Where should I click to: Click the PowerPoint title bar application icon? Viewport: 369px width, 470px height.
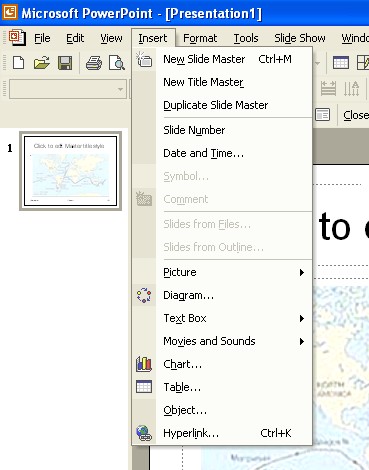[x=10, y=13]
